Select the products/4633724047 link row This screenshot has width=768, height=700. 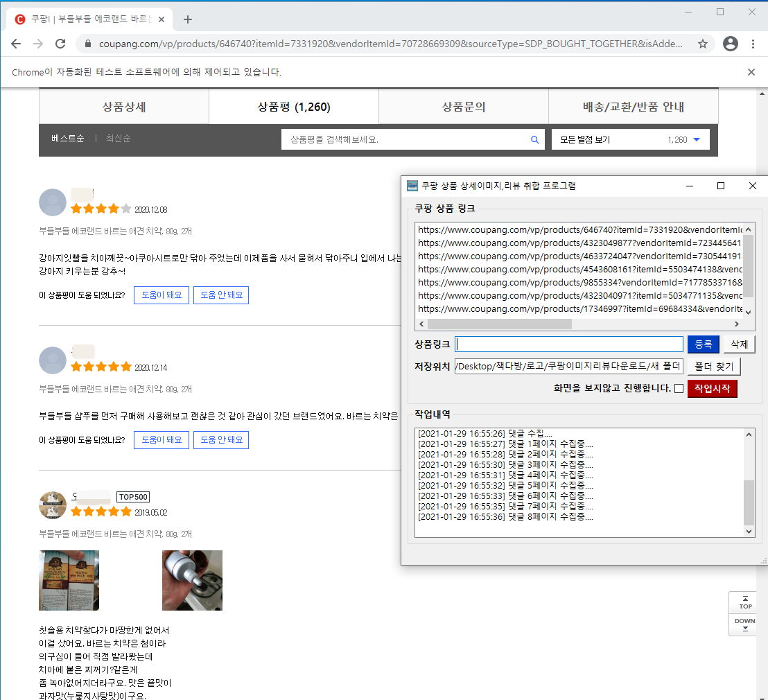580,256
